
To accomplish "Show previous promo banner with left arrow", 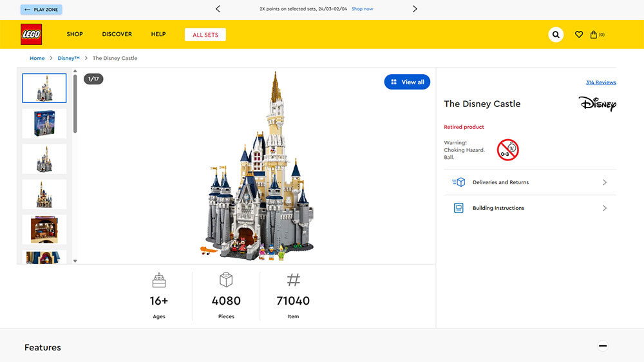I will [218, 8].
